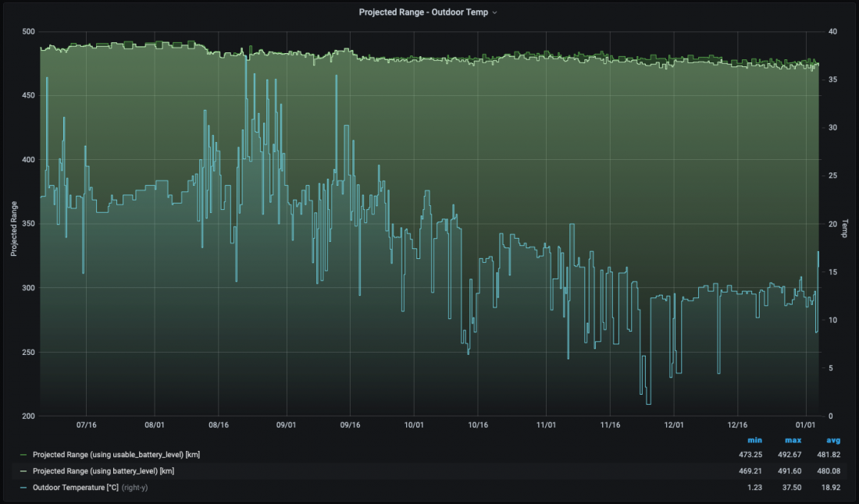Click the 481.82 avg value in the legend
The image size is (859, 504).
[x=829, y=454]
